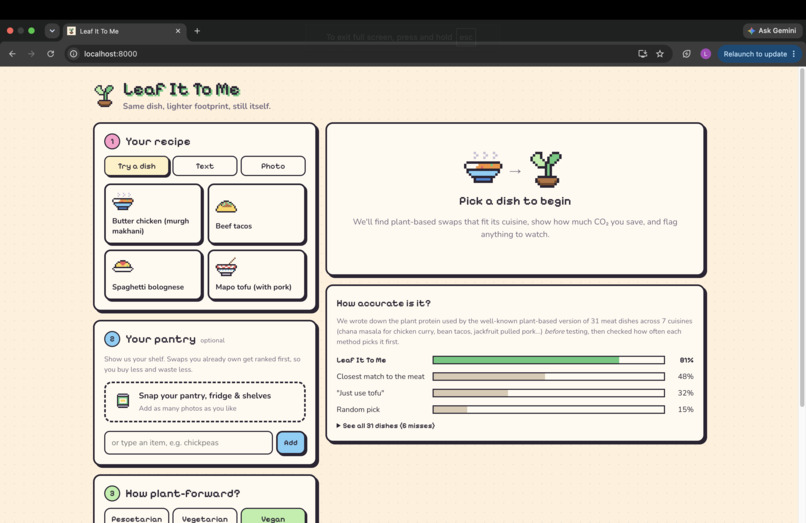Image resolution: width=806 pixels, height=523 pixels.
Task: Click the page vertical scrollbar
Action: (x=802, y=237)
